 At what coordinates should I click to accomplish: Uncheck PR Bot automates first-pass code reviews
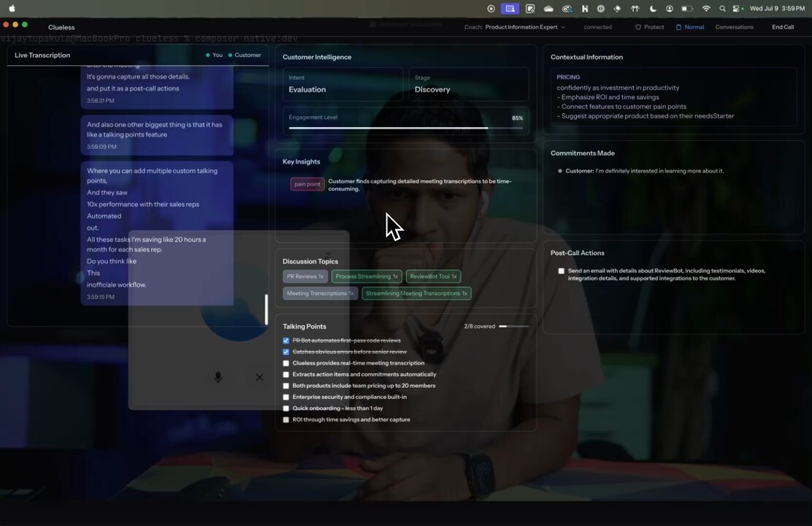tap(286, 340)
